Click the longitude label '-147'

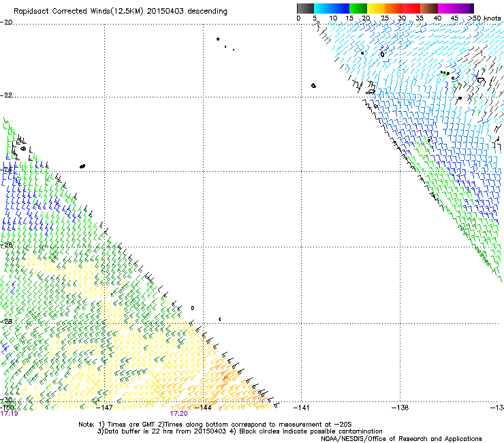104,408
